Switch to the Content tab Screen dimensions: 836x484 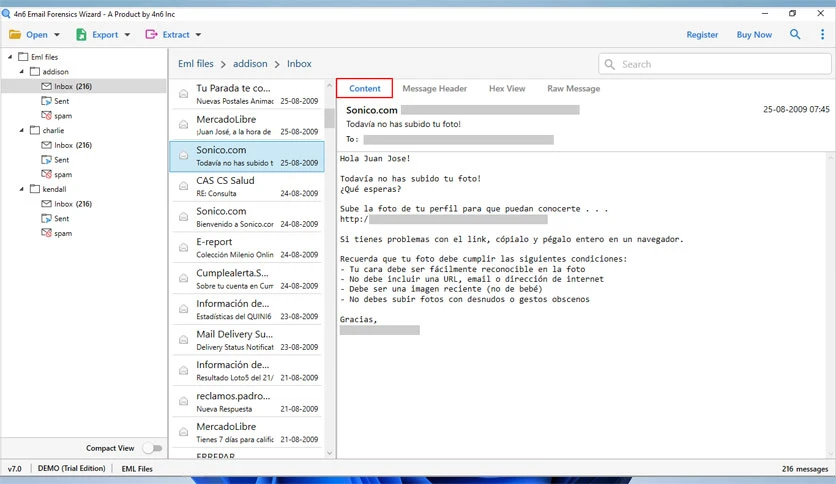click(x=365, y=88)
